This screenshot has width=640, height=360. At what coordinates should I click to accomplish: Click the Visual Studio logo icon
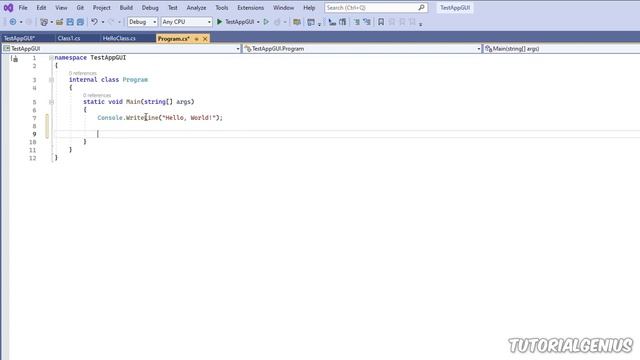pos(8,8)
